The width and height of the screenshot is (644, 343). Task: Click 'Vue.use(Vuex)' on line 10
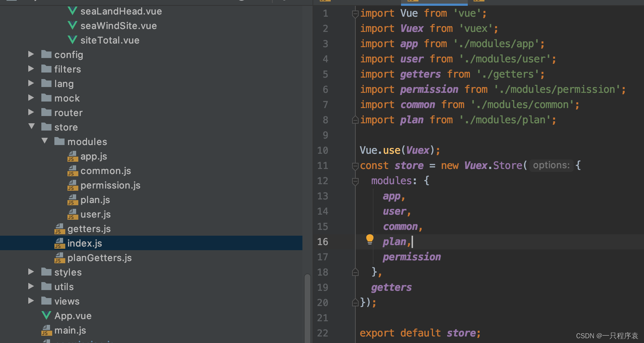coord(397,150)
